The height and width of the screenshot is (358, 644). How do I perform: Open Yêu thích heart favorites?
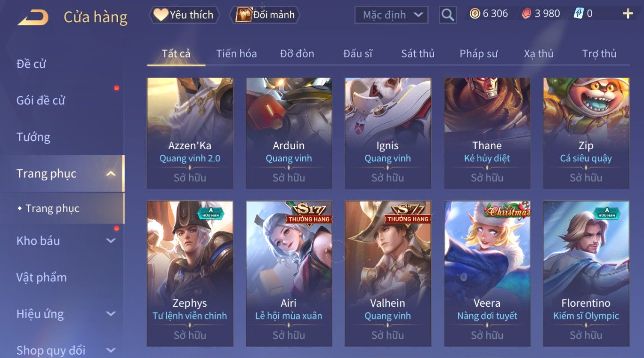[x=185, y=15]
